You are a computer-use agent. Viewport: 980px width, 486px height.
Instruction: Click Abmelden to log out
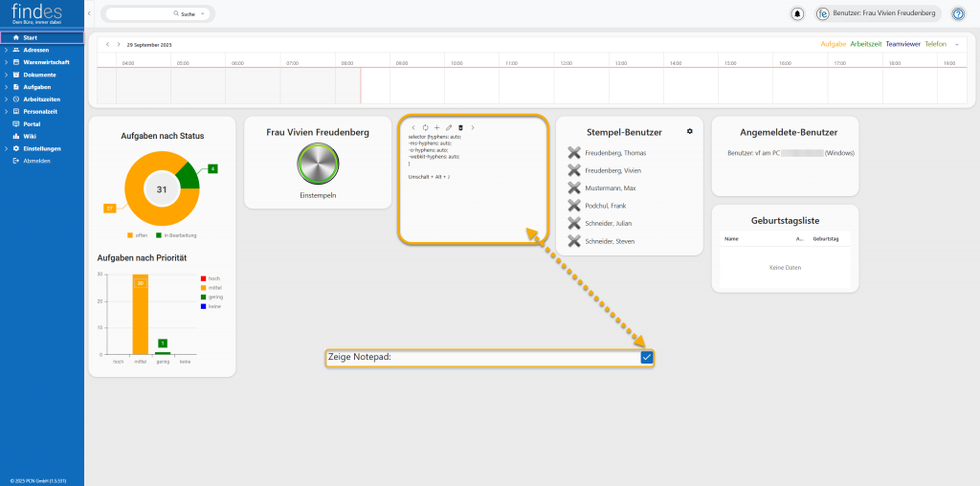point(36,161)
